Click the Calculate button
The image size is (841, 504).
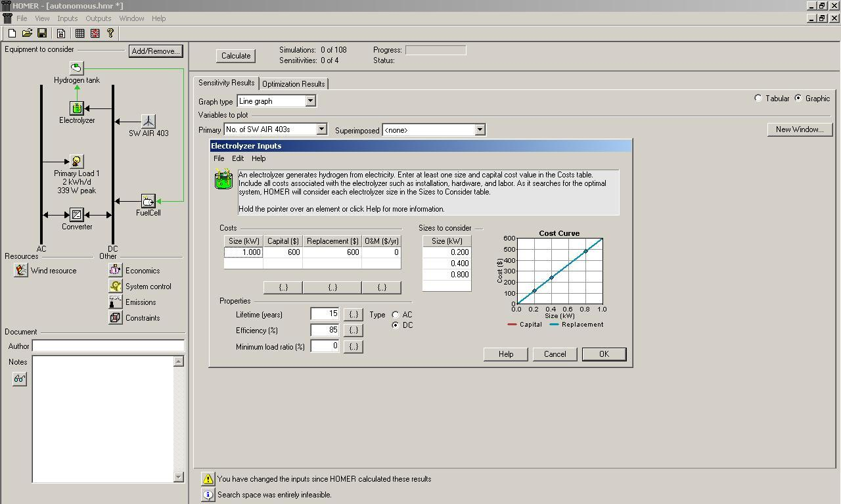pos(236,56)
